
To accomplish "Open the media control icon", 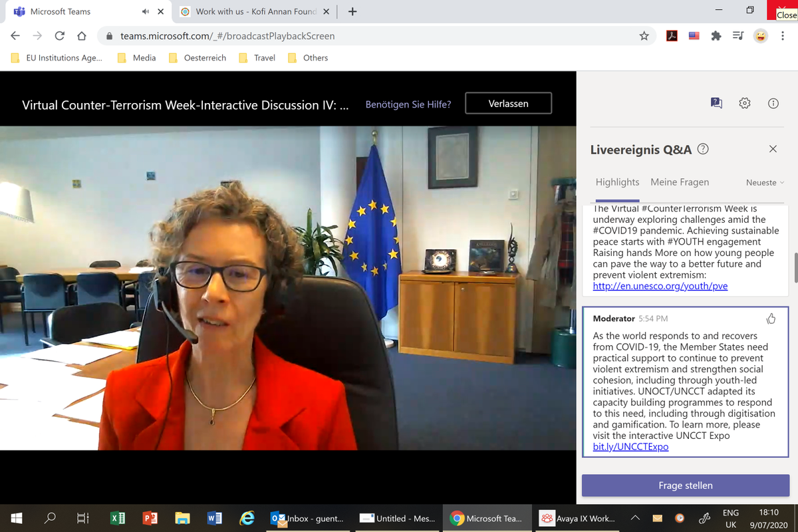I will click(x=738, y=36).
